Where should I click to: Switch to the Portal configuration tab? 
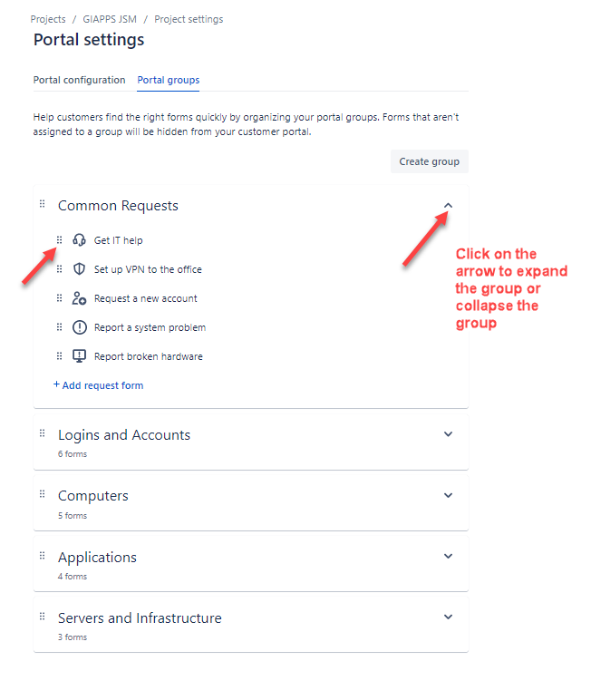tap(80, 80)
